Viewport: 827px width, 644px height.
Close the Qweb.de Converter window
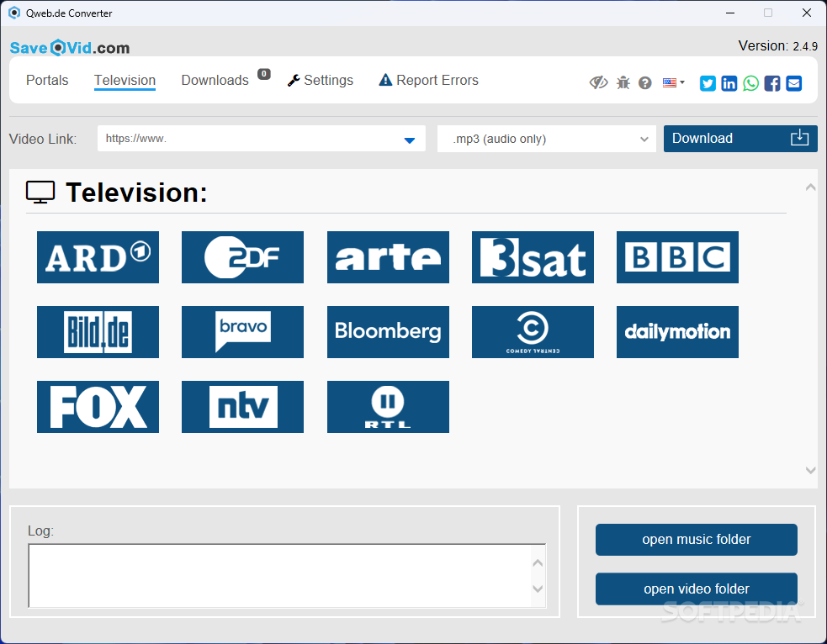[807, 13]
